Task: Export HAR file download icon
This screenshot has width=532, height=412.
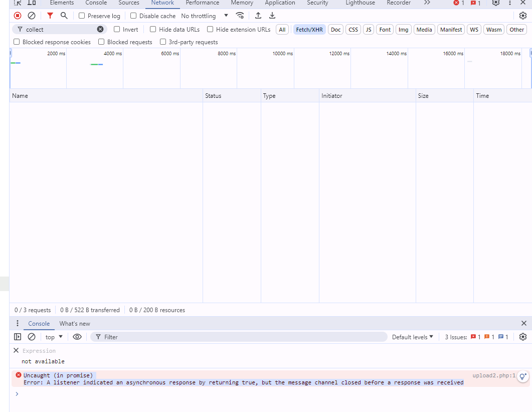Action: click(272, 16)
